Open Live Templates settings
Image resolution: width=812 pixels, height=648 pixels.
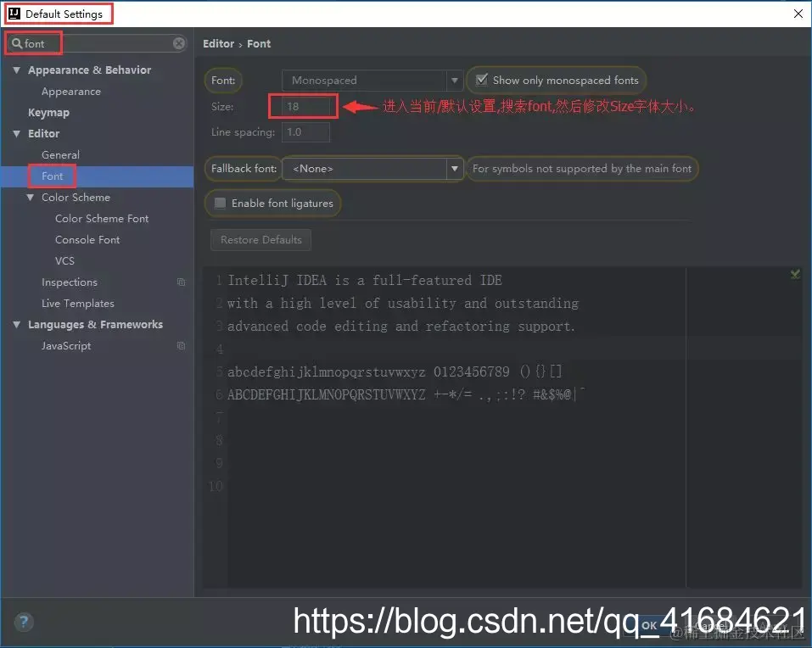pos(78,304)
